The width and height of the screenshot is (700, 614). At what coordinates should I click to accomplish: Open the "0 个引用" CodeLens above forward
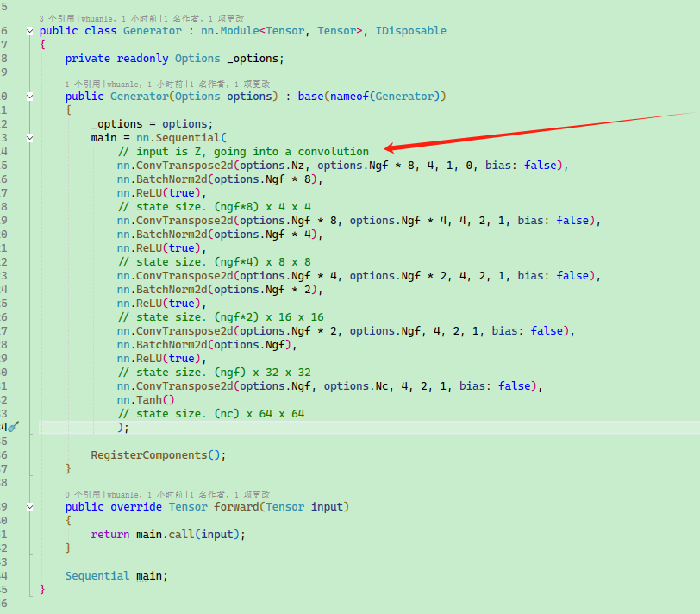[82, 494]
